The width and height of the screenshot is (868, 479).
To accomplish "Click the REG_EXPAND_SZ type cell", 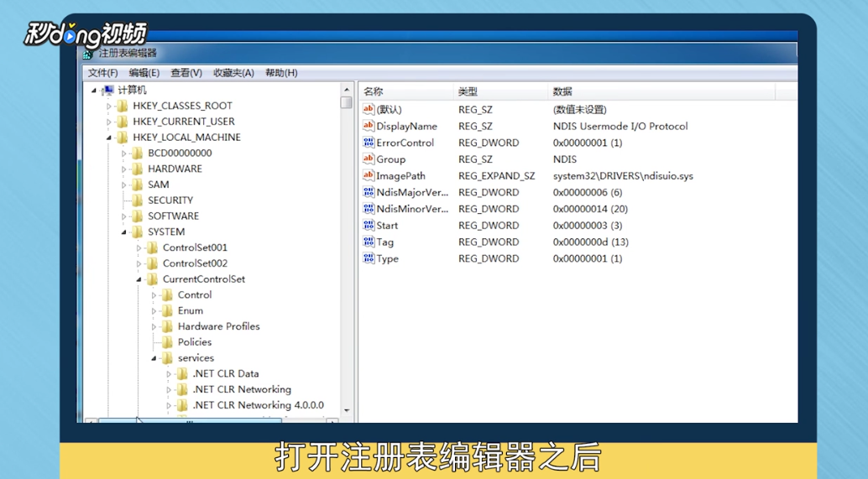I will pyautogui.click(x=497, y=176).
